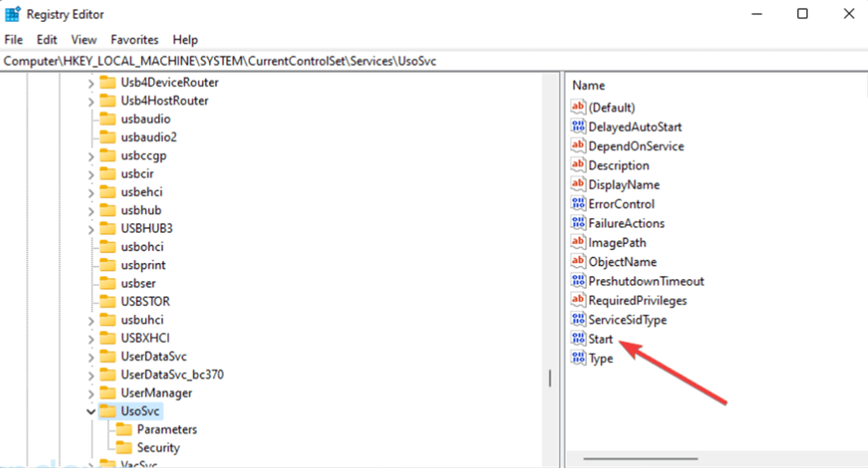Image resolution: width=868 pixels, height=468 pixels.
Task: Select the Start value name
Action: pos(601,339)
